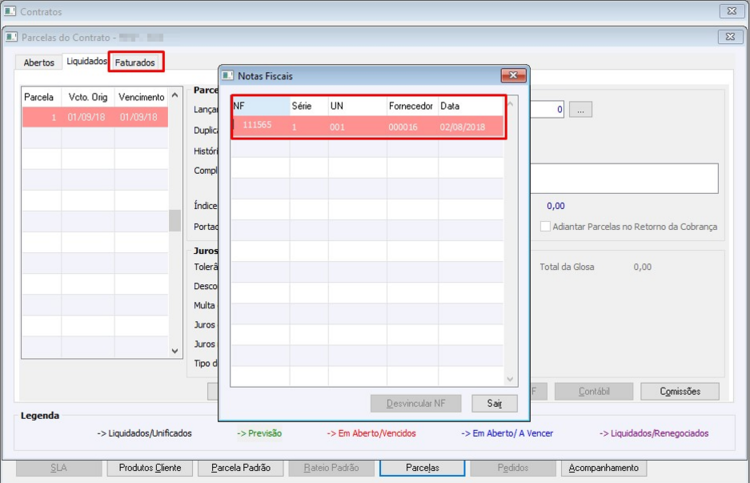
Task: Enable Adiantar Parcelas no Retorno da Cobrança
Action: click(545, 226)
